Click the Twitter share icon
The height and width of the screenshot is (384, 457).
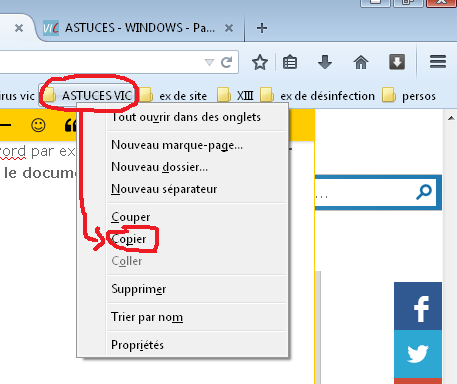point(418,354)
